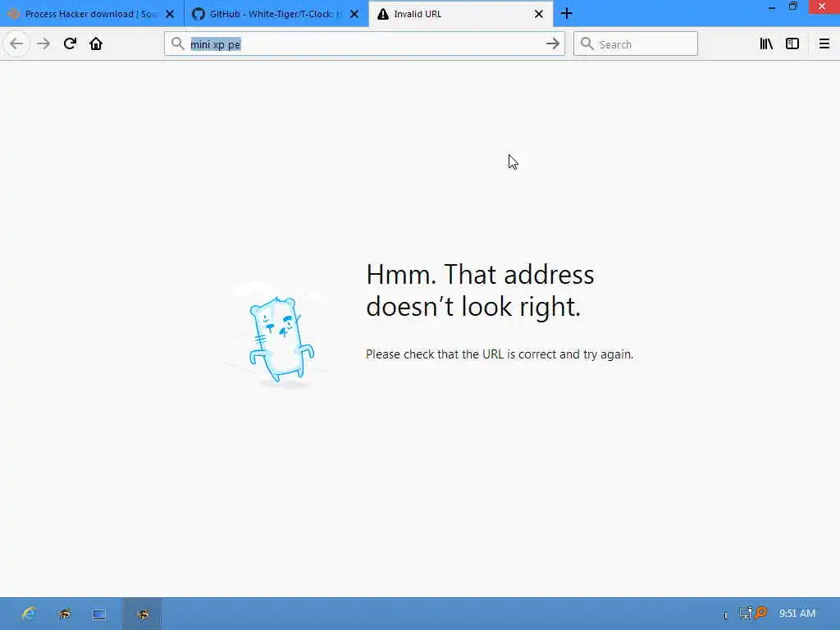840x630 pixels.
Task: Close the Invalid URL tab
Action: click(x=539, y=14)
